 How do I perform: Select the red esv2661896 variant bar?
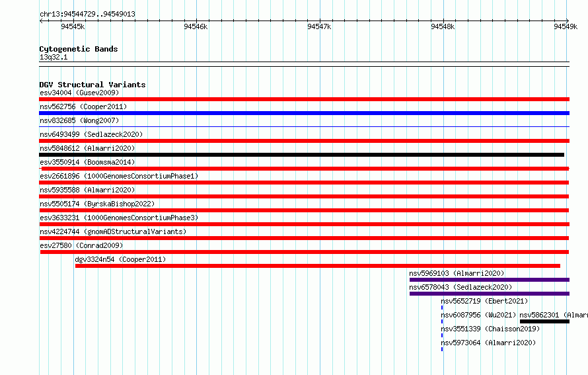pyautogui.click(x=304, y=183)
